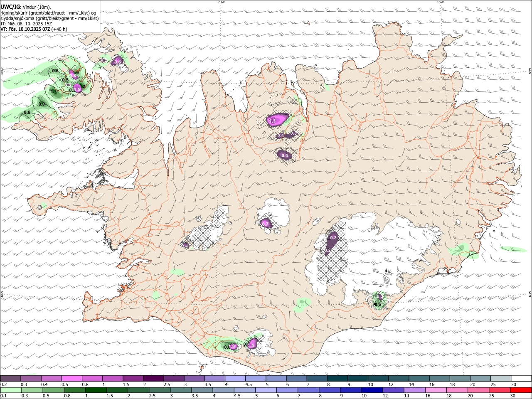
Task: Click the 1.3 value on the northern pink blob
Action: (x=273, y=121)
